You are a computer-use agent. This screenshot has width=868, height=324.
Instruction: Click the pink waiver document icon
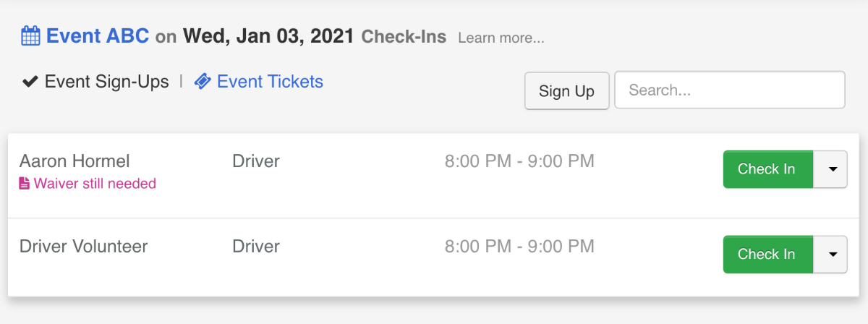tap(25, 184)
